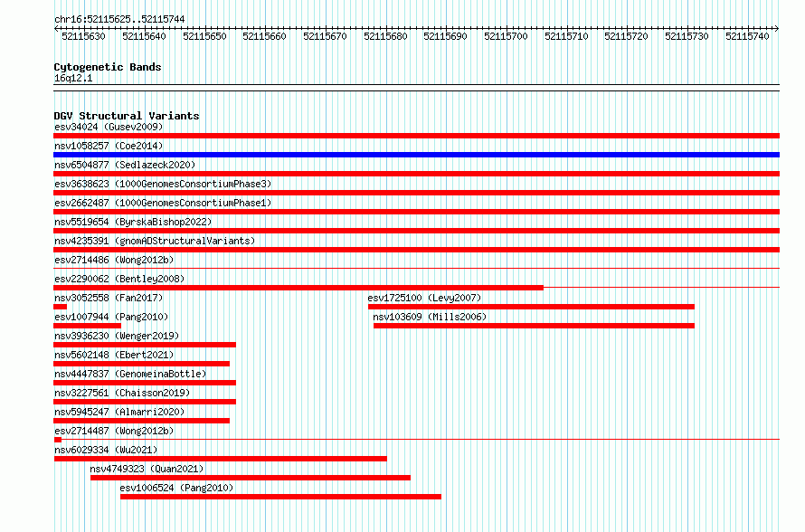This screenshot has width=805, height=532.
Task: Click the Cytogenetic Bands track title
Action: tap(108, 67)
